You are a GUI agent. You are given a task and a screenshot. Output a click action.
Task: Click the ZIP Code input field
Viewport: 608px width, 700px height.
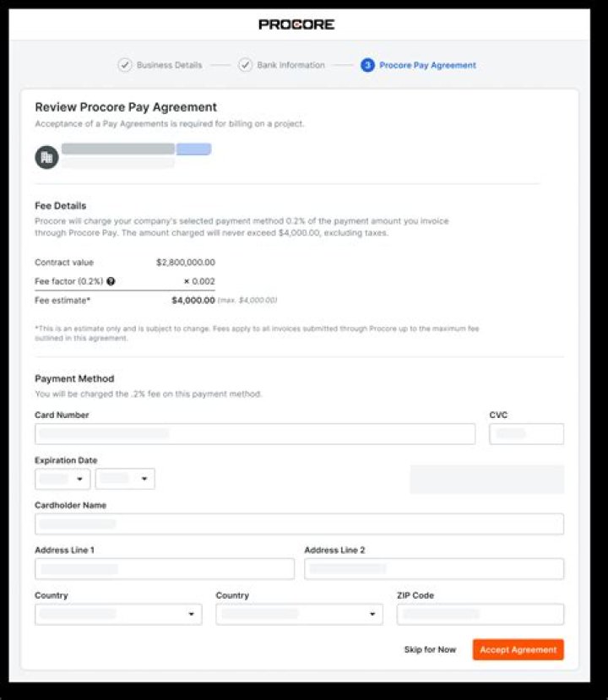tap(480, 614)
